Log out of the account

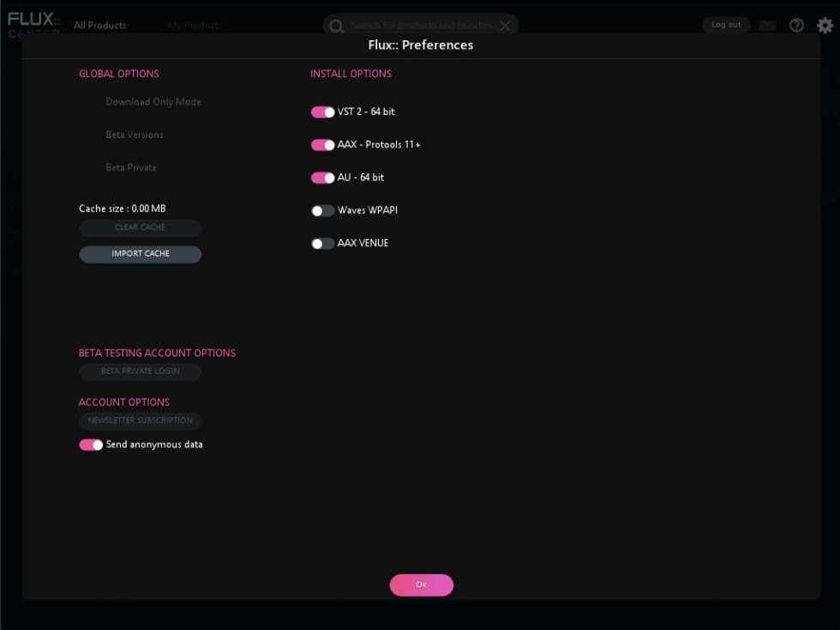click(x=726, y=24)
